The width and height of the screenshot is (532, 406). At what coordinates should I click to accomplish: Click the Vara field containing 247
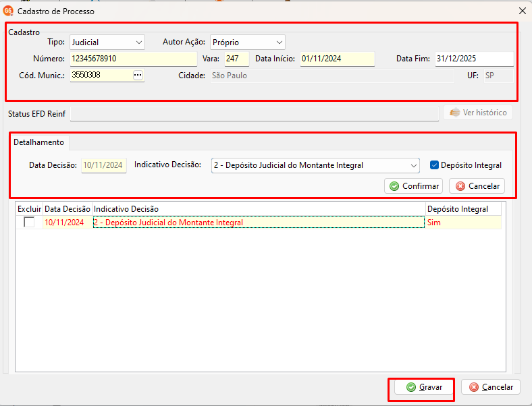236,59
